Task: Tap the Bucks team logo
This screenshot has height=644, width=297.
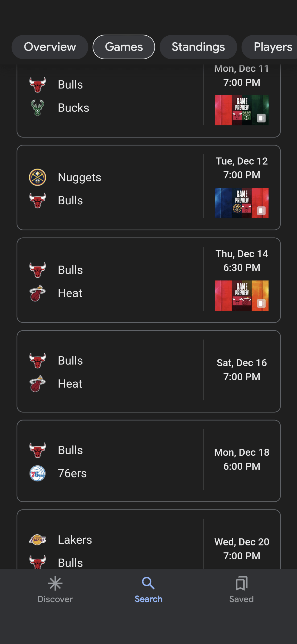Action: (38, 108)
